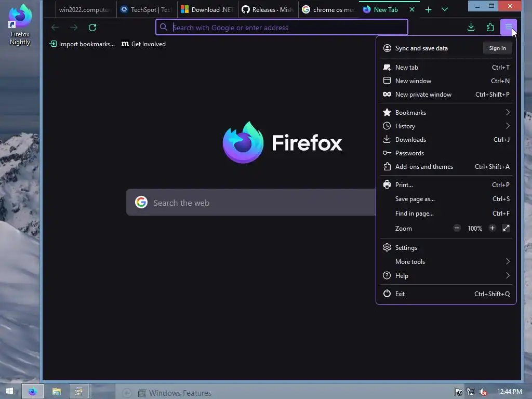Close the New Tab tab
Viewport: 532px width, 399px height.
pyautogui.click(x=412, y=9)
